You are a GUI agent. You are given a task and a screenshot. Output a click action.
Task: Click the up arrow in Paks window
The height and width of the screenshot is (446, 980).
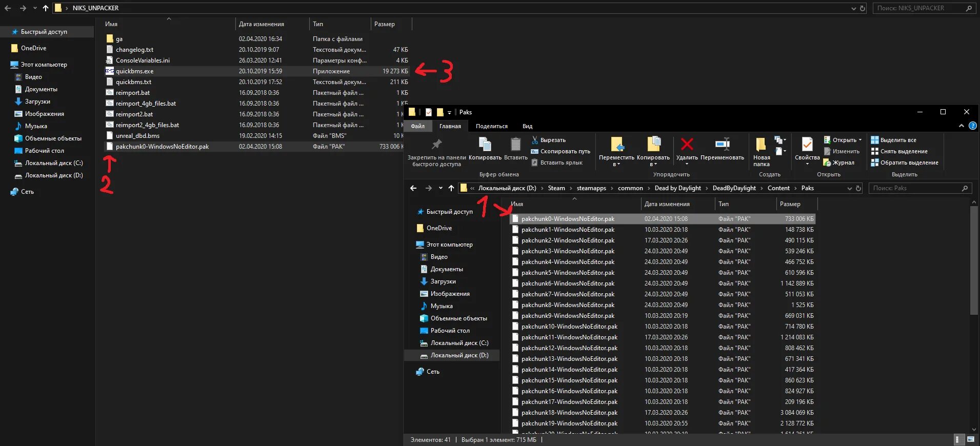[451, 188]
